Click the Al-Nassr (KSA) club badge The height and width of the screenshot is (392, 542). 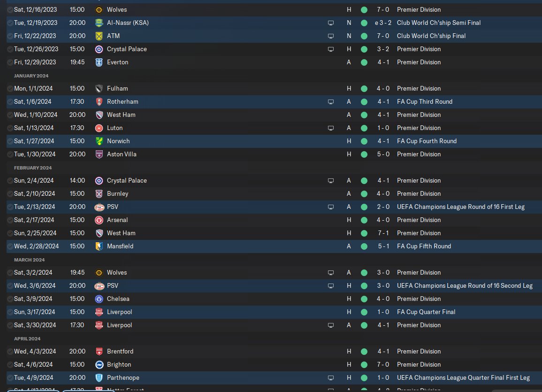tap(99, 23)
